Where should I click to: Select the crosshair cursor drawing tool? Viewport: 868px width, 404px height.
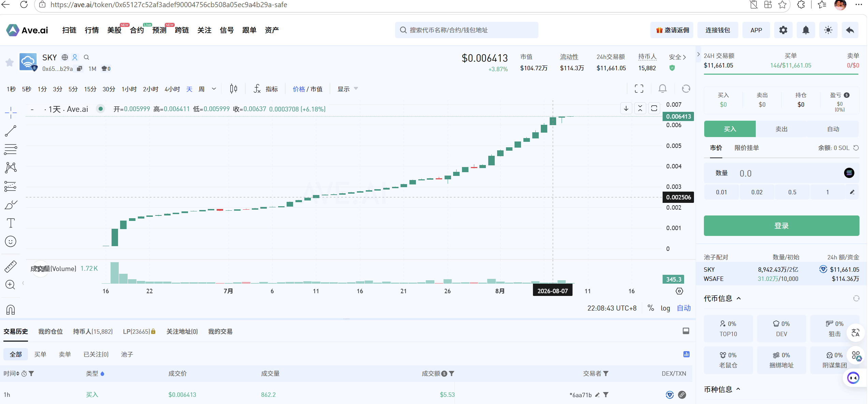[x=11, y=112]
